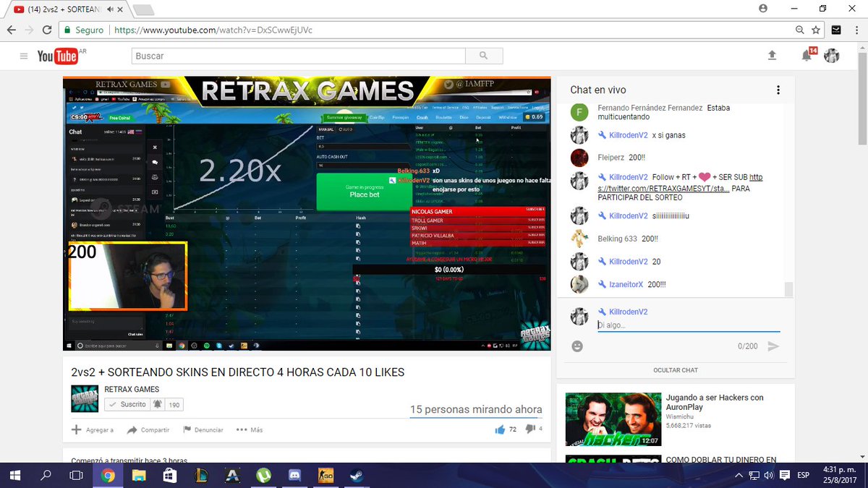
Task: Open Windows Store from the taskbar
Action: 170,475
